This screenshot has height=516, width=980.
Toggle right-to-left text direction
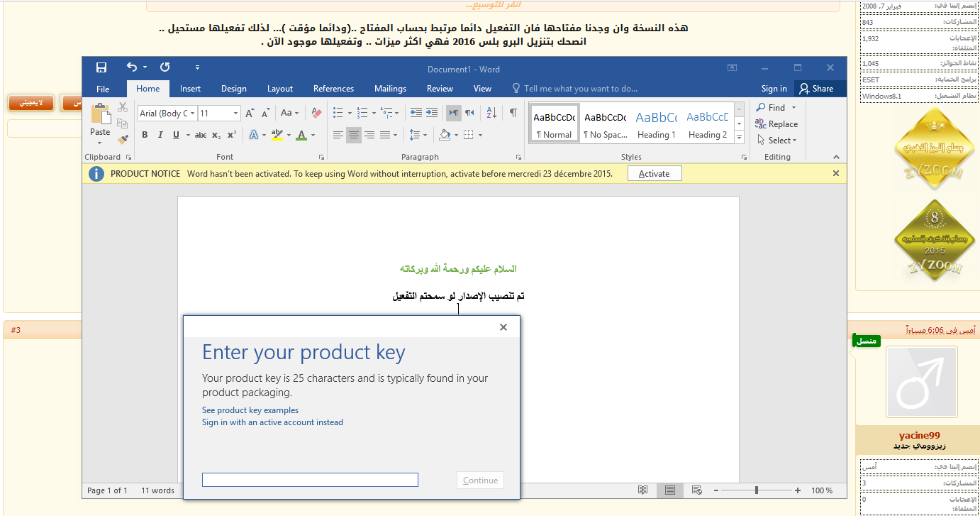click(469, 113)
